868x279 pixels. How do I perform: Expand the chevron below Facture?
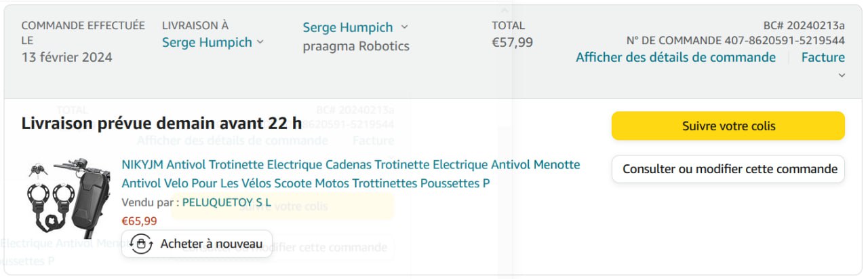click(x=842, y=75)
